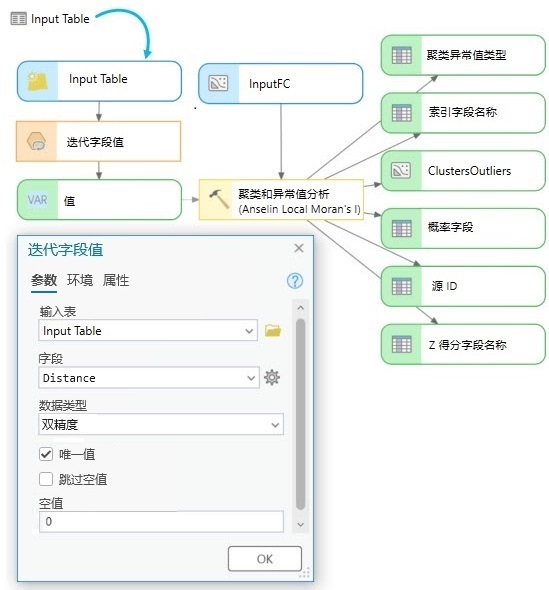Click the dialog scrollbar down arrow

tap(300, 524)
